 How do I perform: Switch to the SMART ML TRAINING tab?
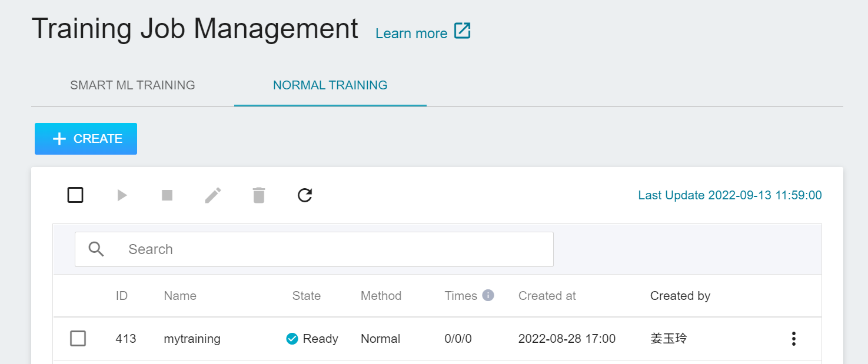point(132,85)
